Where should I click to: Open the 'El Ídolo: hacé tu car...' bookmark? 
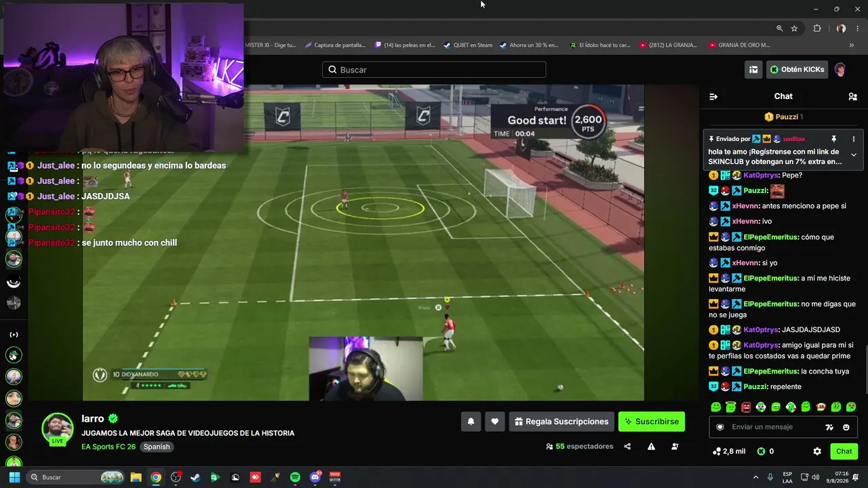(600, 45)
